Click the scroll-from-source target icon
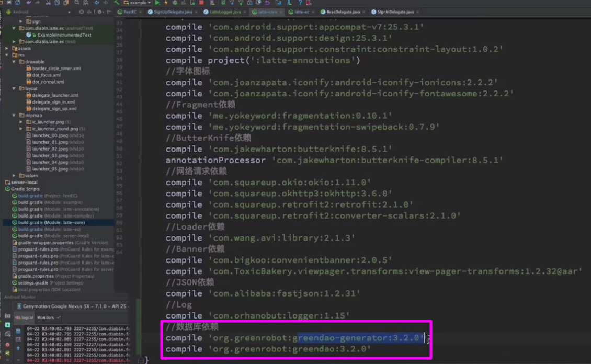Viewport: 591px width, 364px height. click(x=82, y=12)
